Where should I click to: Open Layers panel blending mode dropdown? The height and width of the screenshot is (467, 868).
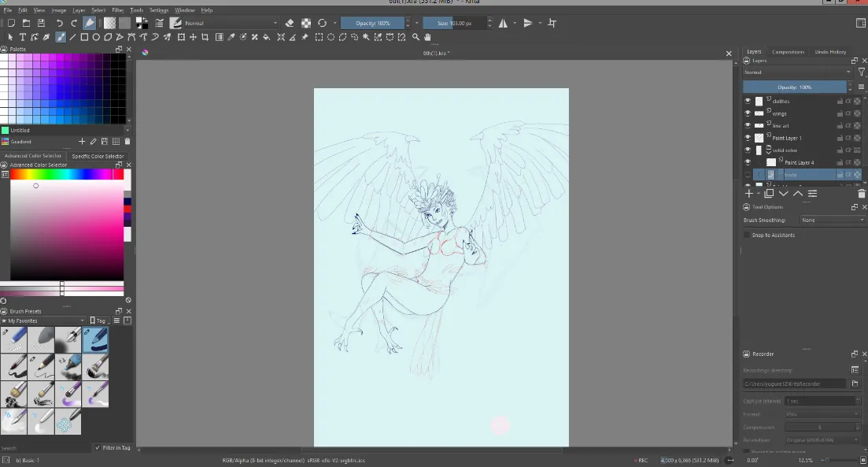(798, 72)
